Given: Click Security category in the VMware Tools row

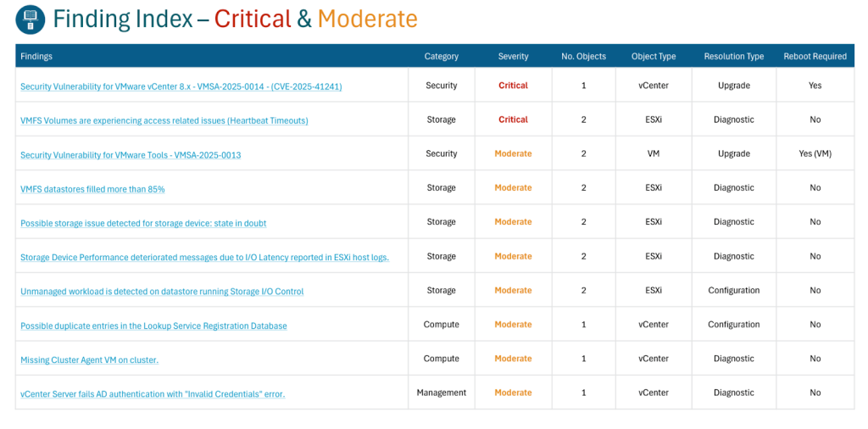Looking at the screenshot, I should coord(441,154).
